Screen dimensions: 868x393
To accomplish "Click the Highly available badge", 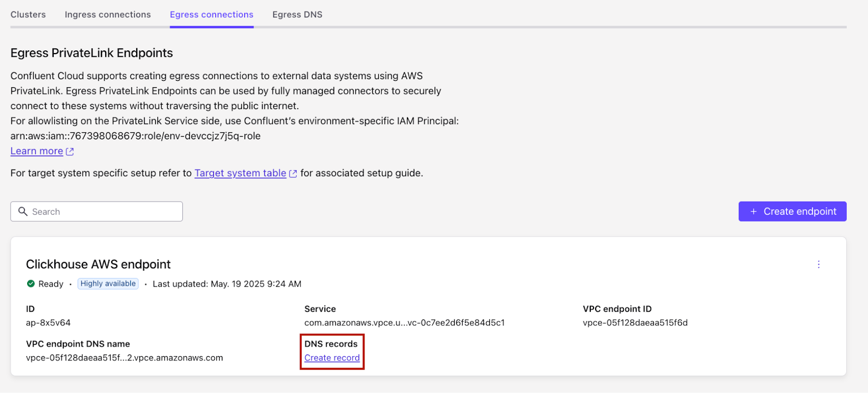I will coord(108,284).
